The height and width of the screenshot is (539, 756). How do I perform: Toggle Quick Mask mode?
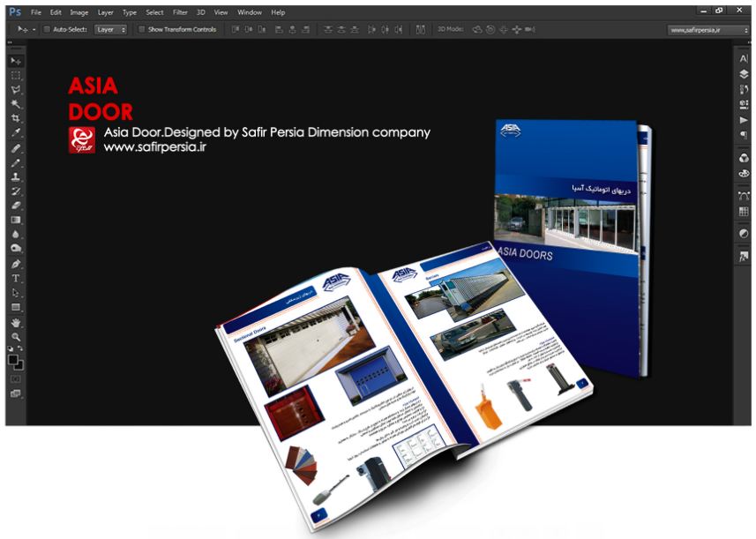click(16, 378)
